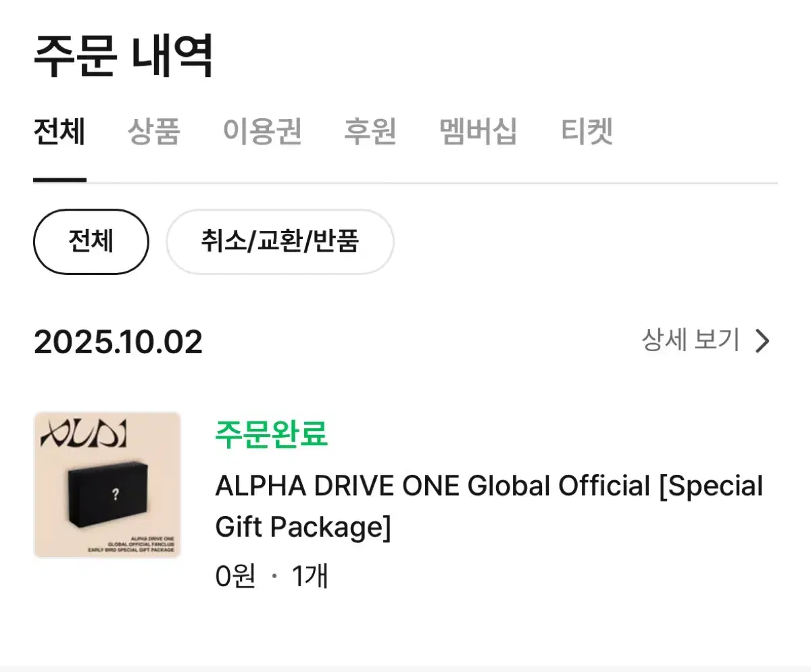Switch to the 이용권 tab
Screen dimensions: 811x672
pyautogui.click(x=262, y=131)
